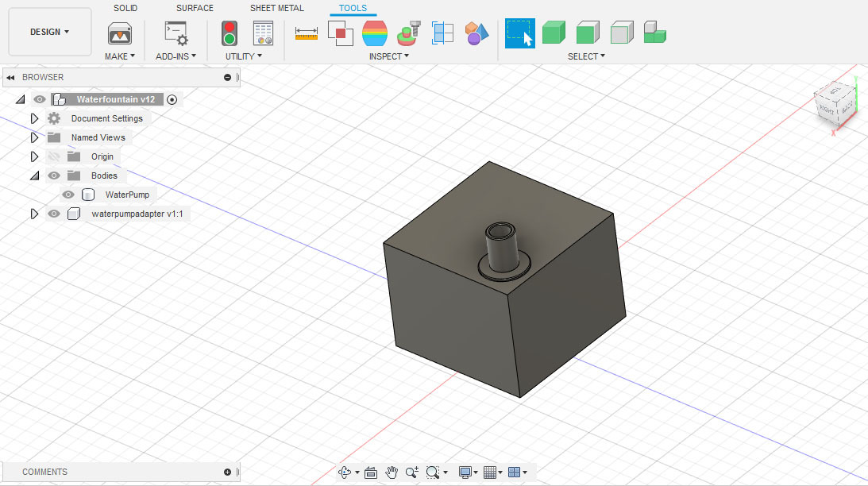
Task: Toggle visibility of Waterfountain v12 root
Action: coord(39,99)
